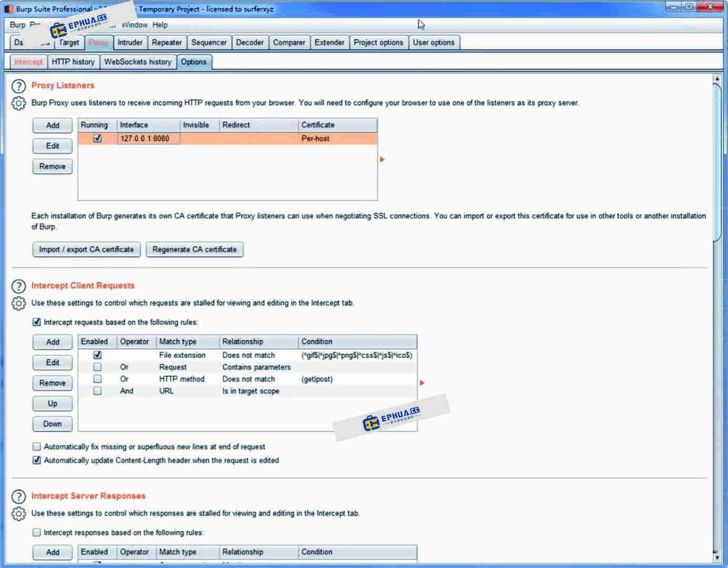
Task: Open the User options tab
Action: click(434, 43)
